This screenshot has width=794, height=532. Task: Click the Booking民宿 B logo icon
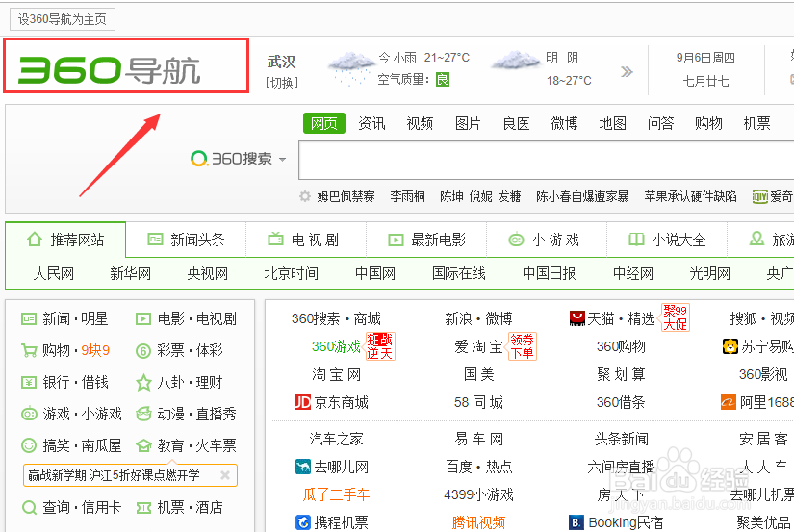(576, 521)
